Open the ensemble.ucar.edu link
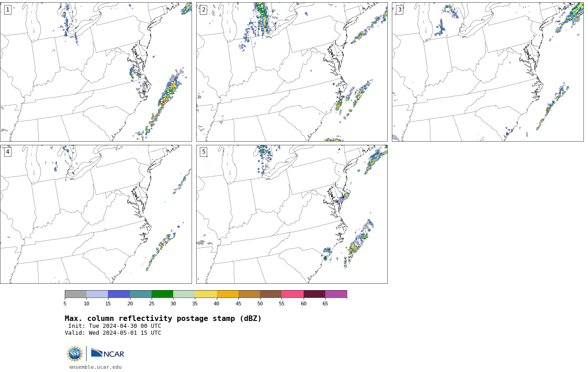The width and height of the screenshot is (588, 372). click(x=96, y=367)
